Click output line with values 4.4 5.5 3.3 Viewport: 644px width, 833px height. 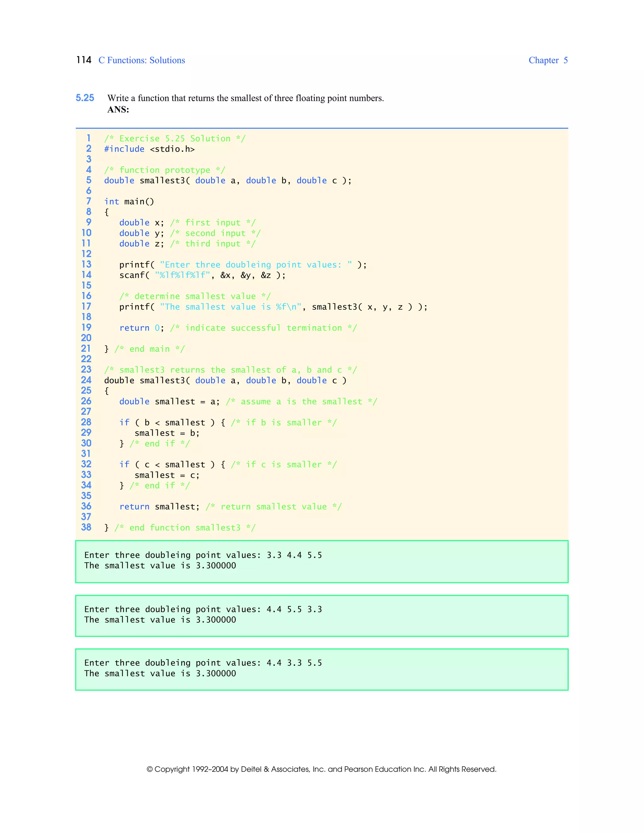tap(203, 609)
